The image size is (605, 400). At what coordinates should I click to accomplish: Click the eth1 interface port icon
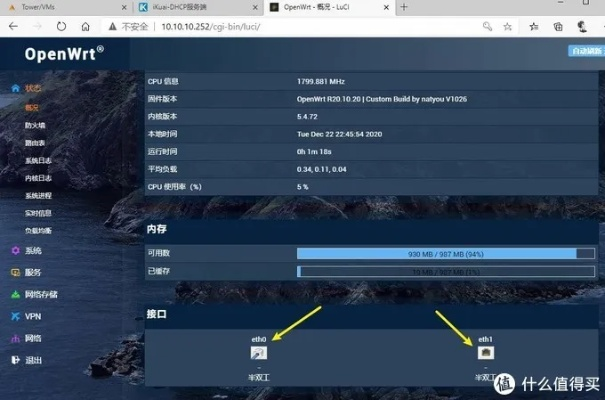[486, 353]
